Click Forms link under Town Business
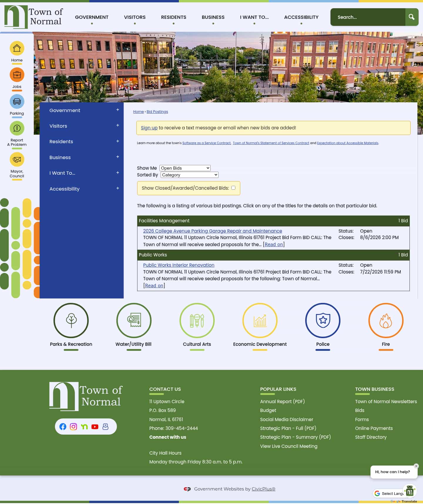This screenshot has width=423, height=504. tap(362, 420)
